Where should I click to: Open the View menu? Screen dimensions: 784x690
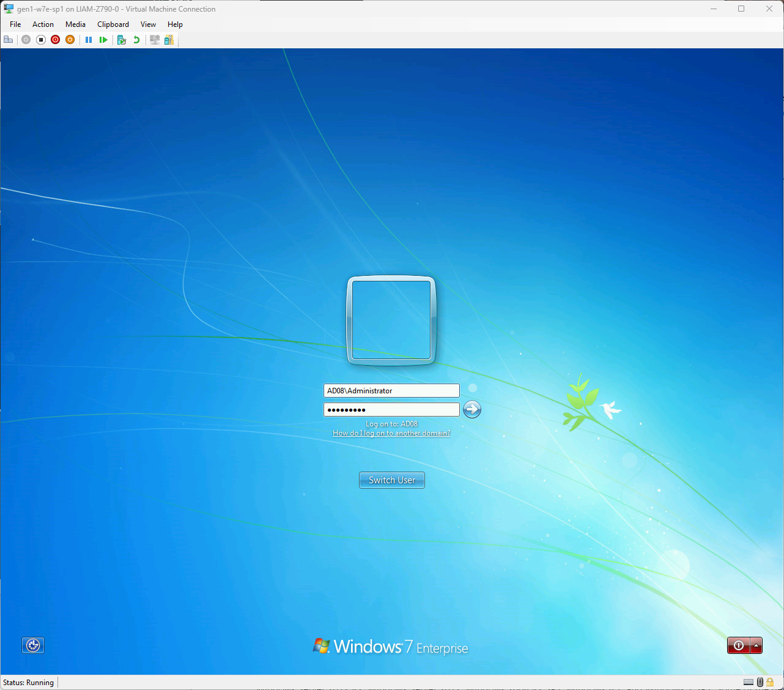click(148, 24)
